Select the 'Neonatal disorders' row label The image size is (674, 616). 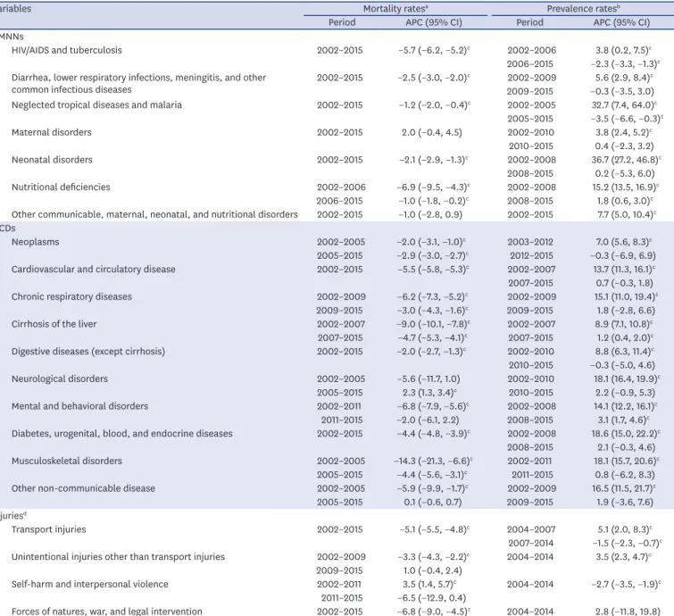(x=52, y=160)
